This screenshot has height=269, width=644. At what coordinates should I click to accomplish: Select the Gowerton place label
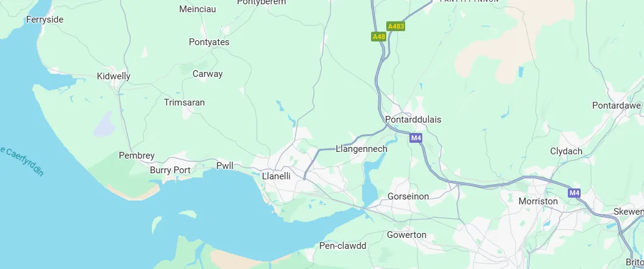[406, 235]
